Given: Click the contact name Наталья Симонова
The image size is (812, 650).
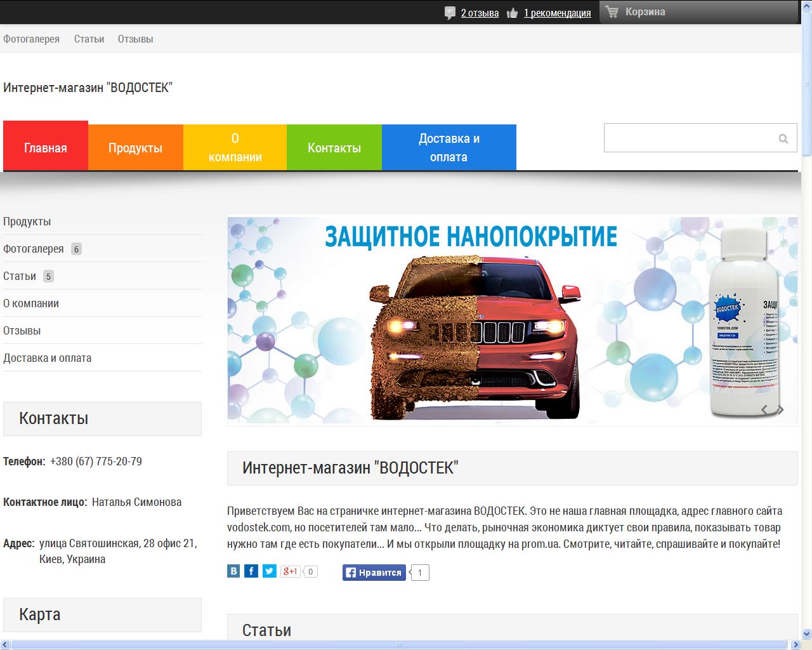Looking at the screenshot, I should pos(136,502).
